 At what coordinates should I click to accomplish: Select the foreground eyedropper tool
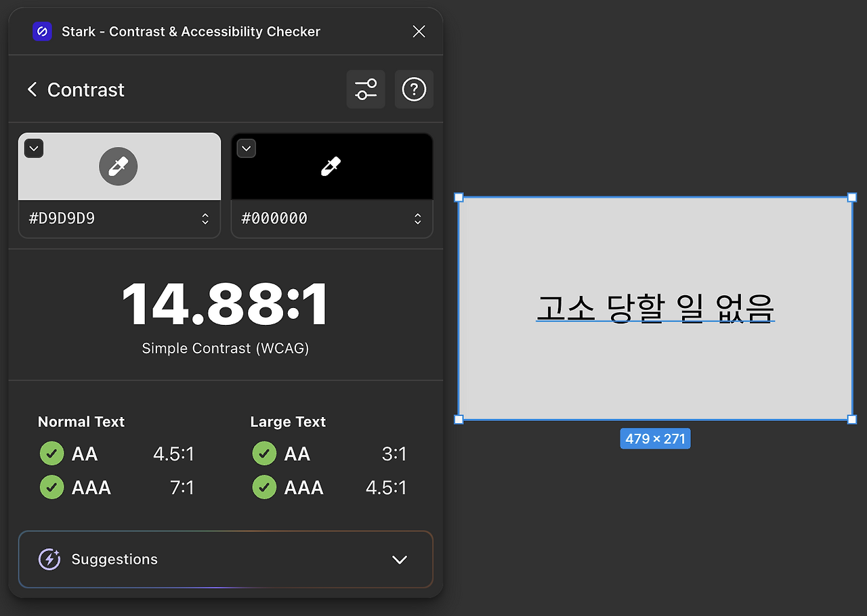(x=119, y=166)
